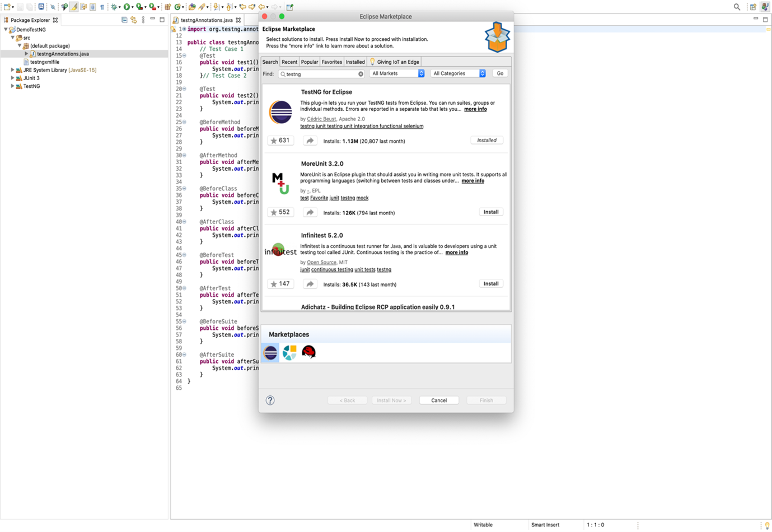Run the application with the Run toolbar icon
The height and width of the screenshot is (532, 772).
pos(127,6)
